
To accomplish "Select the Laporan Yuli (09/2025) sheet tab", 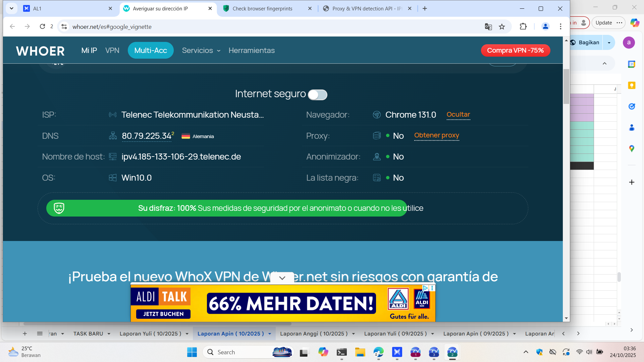I will coord(395,334).
